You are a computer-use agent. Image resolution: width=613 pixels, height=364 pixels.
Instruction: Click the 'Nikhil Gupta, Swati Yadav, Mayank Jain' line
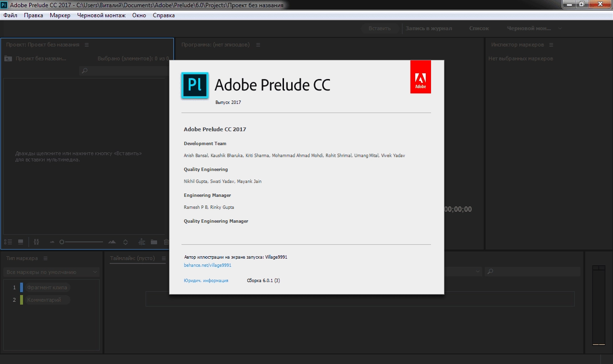click(x=223, y=182)
